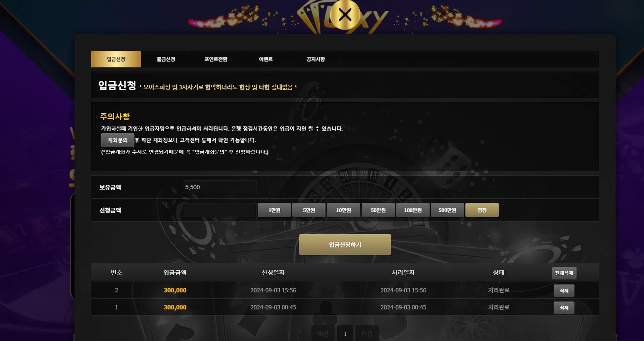Choose the 50만원 amount button
This screenshot has width=644, height=341.
pos(378,210)
